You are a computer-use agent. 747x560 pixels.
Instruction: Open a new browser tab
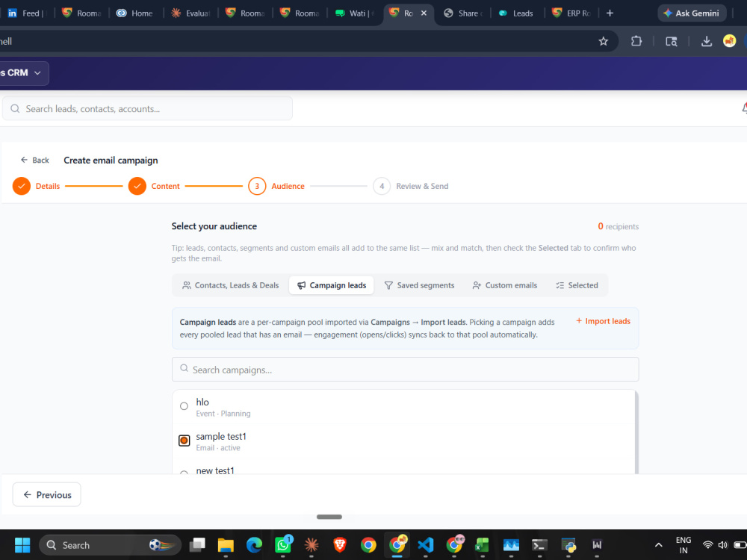[x=610, y=13]
